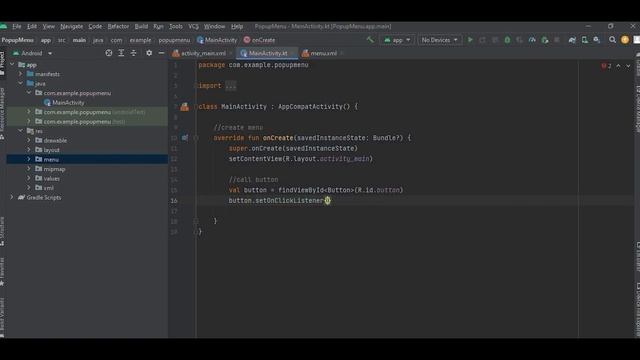Click override gutter icon beside onCreate
This screenshot has width=640, height=360.
[185, 138]
